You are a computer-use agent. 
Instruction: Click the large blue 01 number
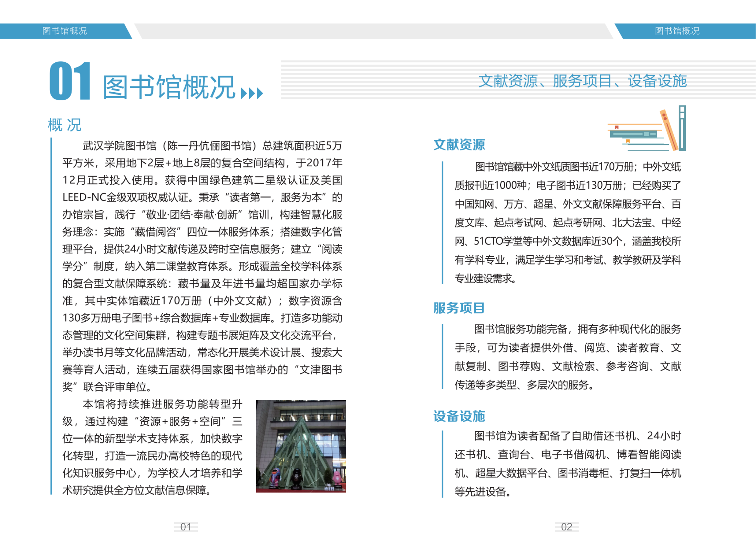[x=70, y=81]
